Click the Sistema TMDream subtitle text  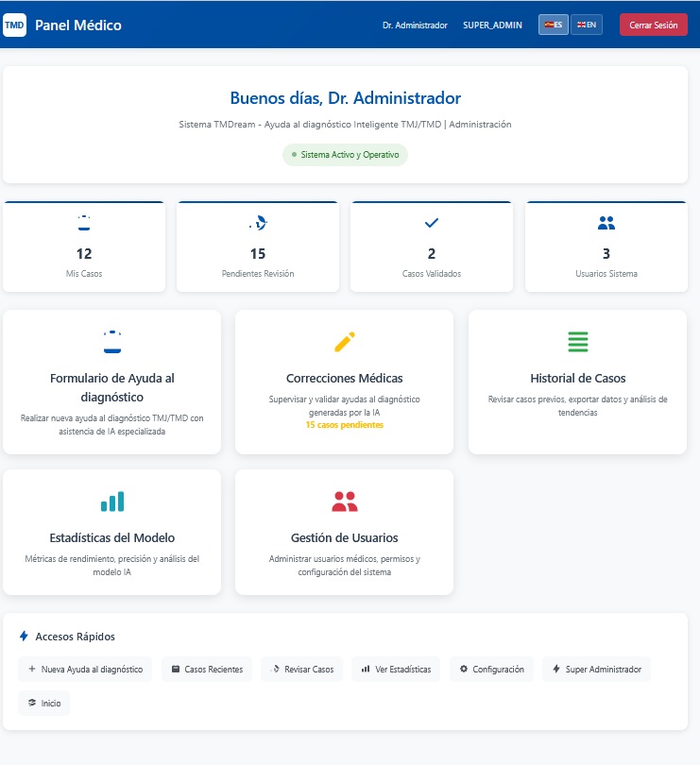pos(345,125)
